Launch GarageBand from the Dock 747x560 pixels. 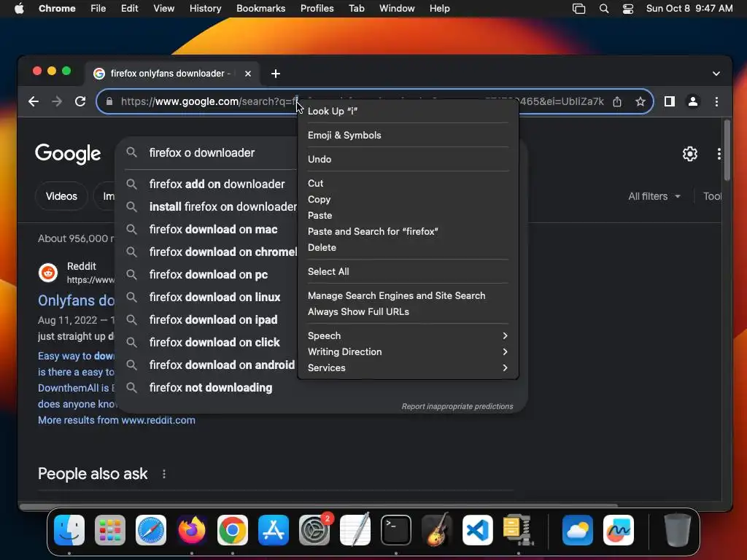point(437,530)
